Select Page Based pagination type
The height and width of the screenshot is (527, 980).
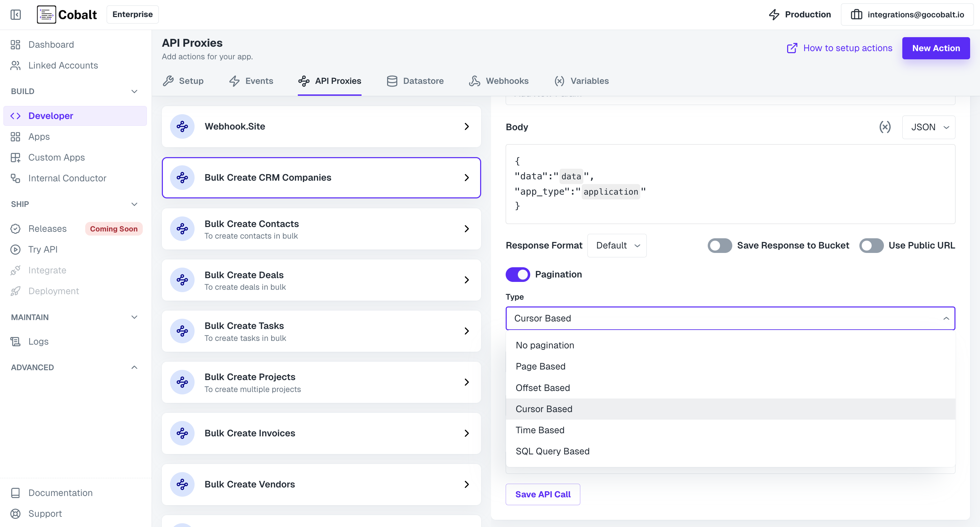[x=540, y=366]
